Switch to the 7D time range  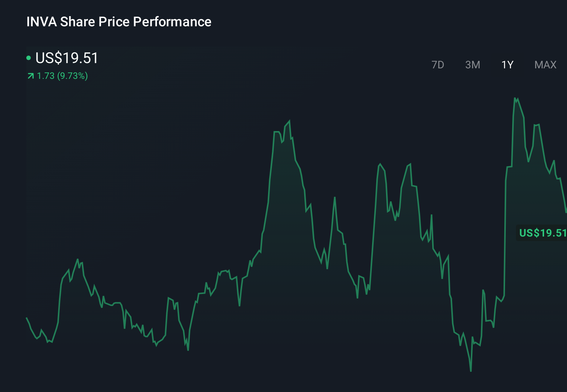(x=438, y=65)
